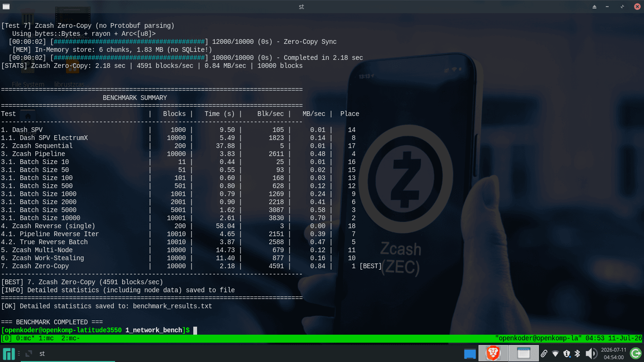Close the st terminal window

click(637, 7)
